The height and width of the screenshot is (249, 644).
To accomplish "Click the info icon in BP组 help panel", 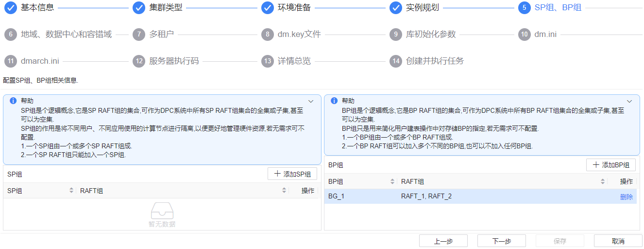I will tap(334, 101).
